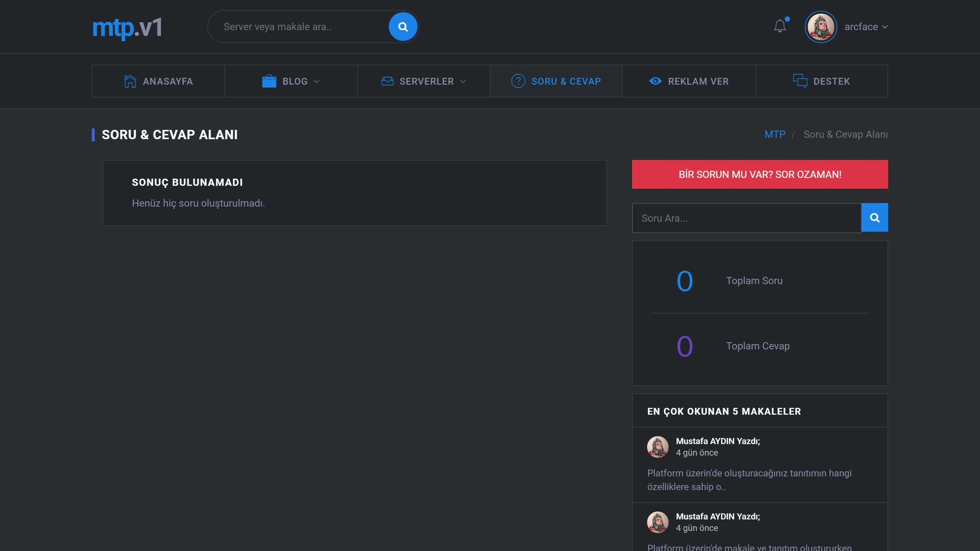Click the 'Toplam Soru' label
Image resolution: width=980 pixels, height=551 pixels.
[754, 281]
